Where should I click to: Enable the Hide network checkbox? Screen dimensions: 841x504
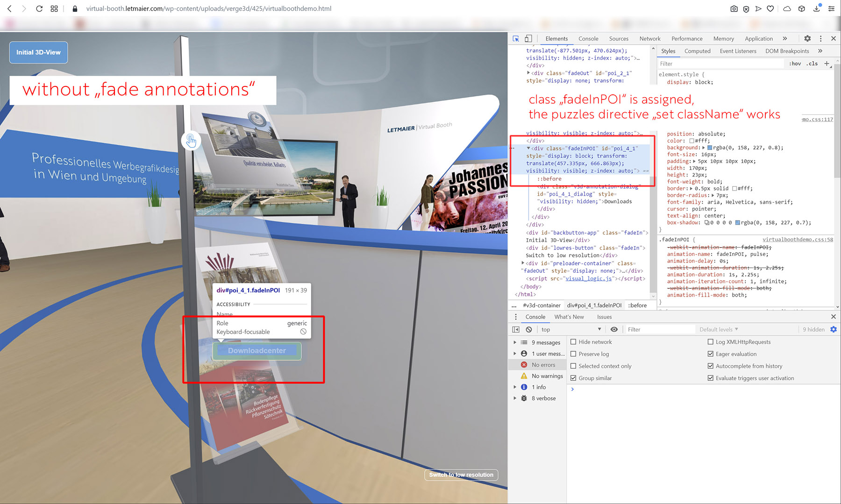point(573,342)
